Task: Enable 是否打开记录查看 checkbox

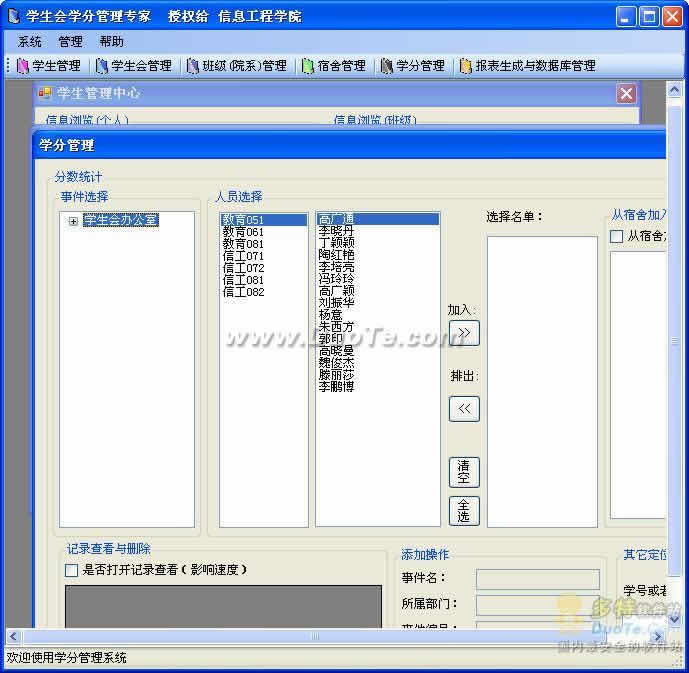Action: pyautogui.click(x=71, y=570)
